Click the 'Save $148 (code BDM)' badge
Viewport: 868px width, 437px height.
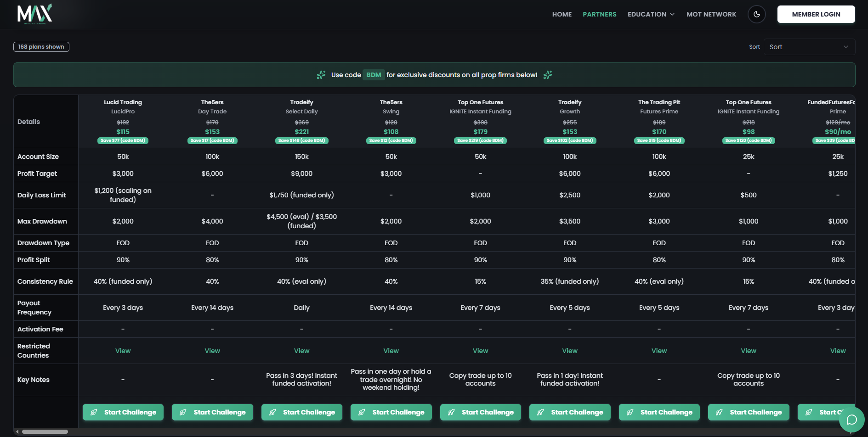click(302, 140)
